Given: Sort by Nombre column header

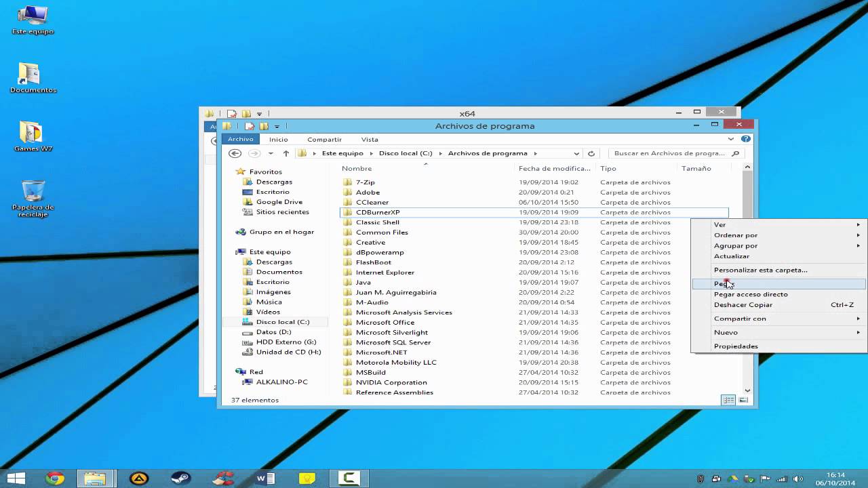Looking at the screenshot, I should (x=426, y=169).
